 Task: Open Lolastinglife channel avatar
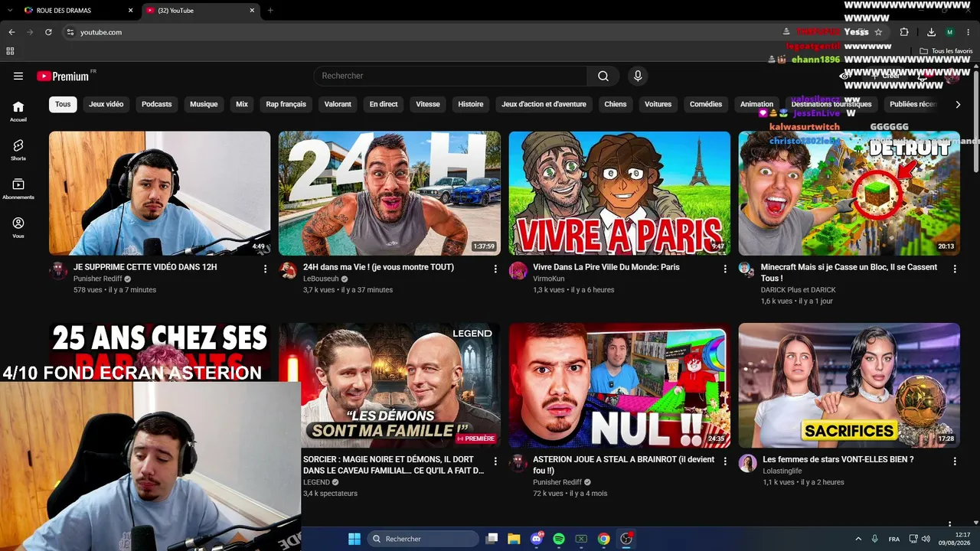coord(748,463)
